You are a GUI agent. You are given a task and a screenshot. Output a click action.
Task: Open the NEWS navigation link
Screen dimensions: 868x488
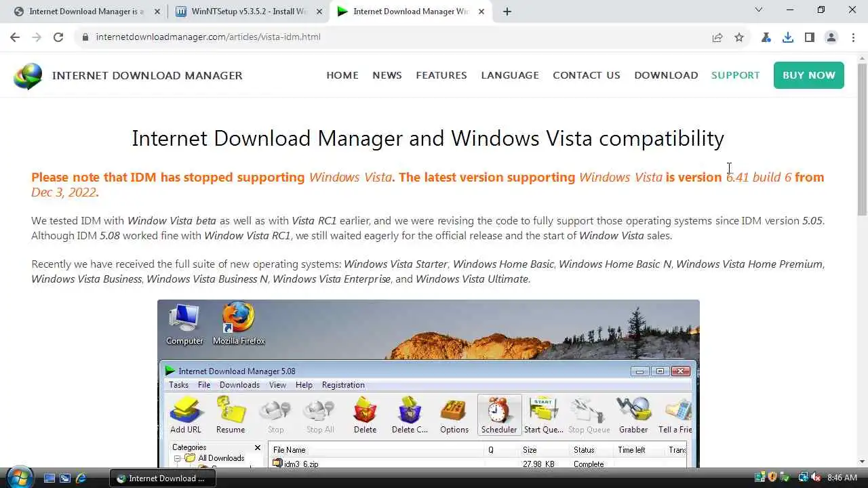[x=387, y=75]
